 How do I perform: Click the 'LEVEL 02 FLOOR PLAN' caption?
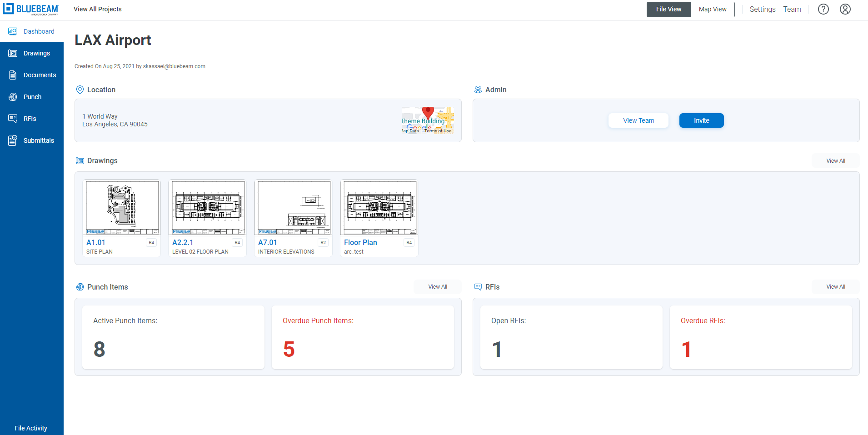click(x=200, y=252)
